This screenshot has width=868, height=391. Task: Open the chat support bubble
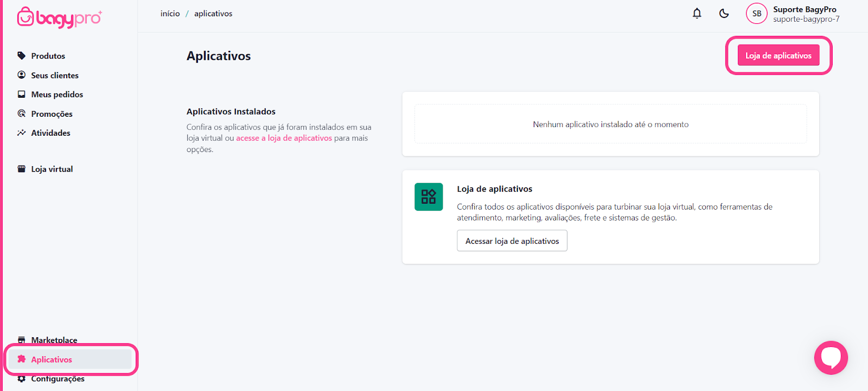click(x=831, y=357)
